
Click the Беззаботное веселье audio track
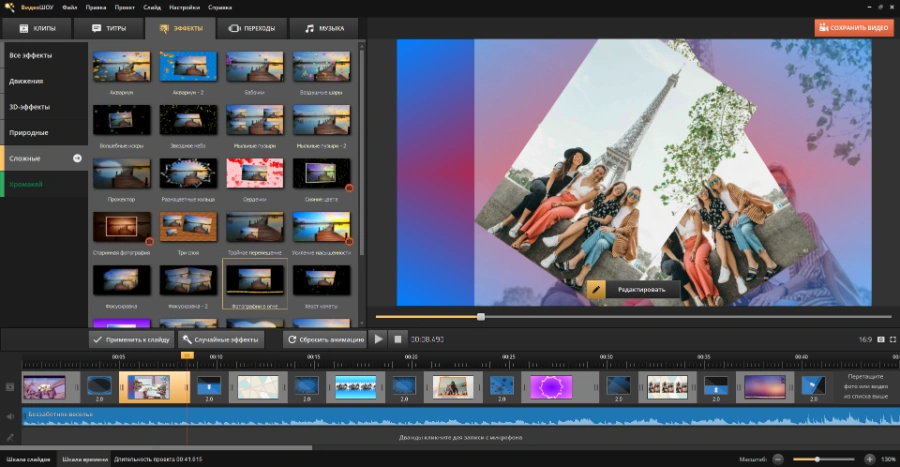[x=461, y=417]
